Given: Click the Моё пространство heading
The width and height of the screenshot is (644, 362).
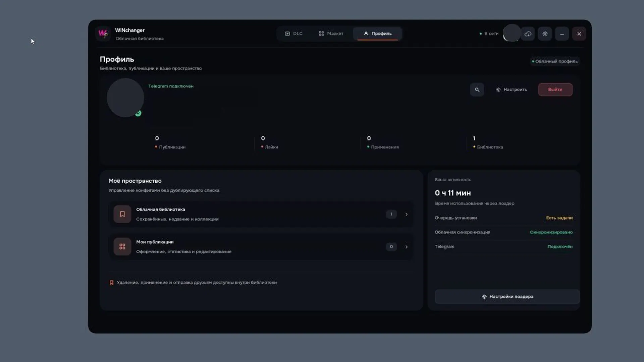Looking at the screenshot, I should 135,181.
